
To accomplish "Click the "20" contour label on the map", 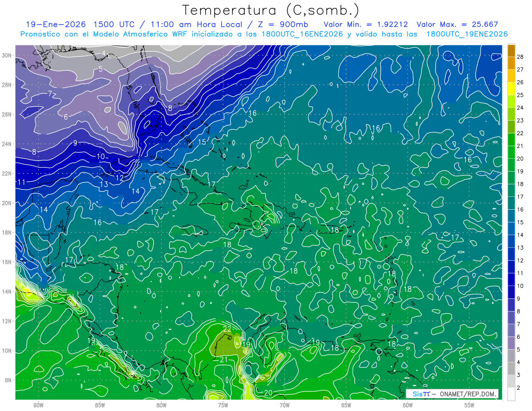I will pyautogui.click(x=268, y=393).
